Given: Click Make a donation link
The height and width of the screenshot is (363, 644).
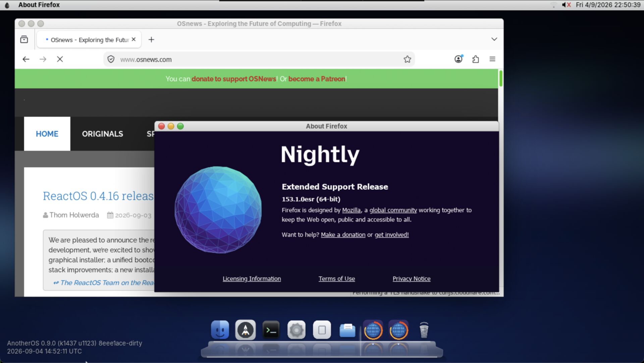Looking at the screenshot, I should [x=343, y=235].
